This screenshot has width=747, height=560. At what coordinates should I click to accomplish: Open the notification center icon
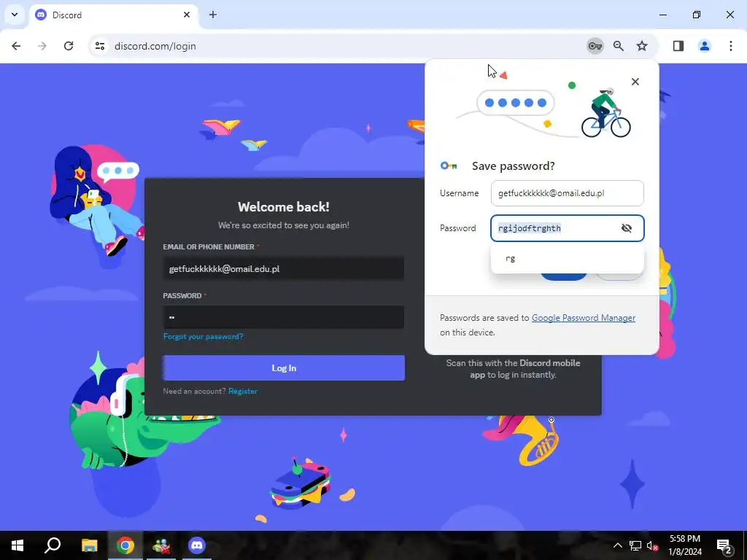coord(724,545)
